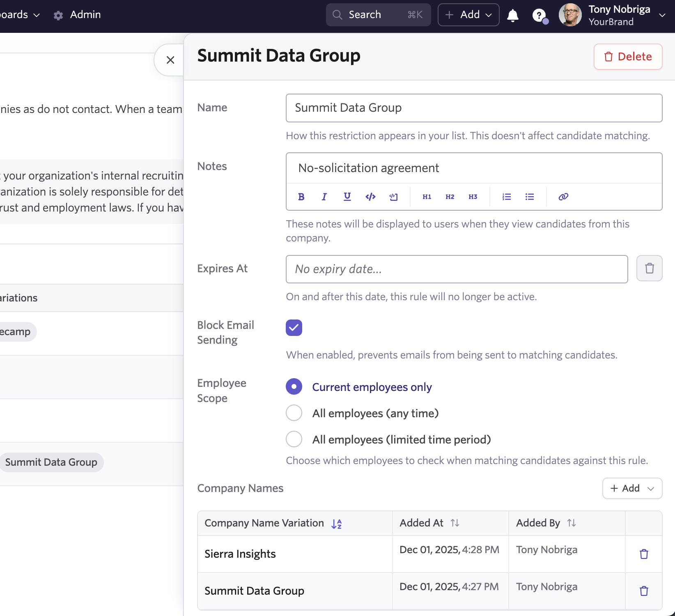Expand the Tony Nobriga account menu
The image size is (675, 616).
click(x=661, y=15)
